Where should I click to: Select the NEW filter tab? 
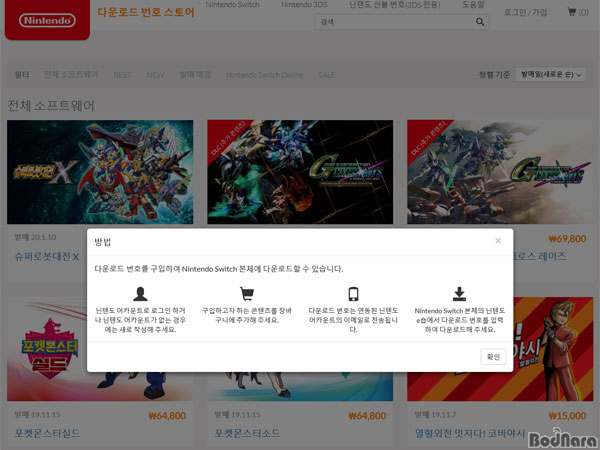(155, 75)
